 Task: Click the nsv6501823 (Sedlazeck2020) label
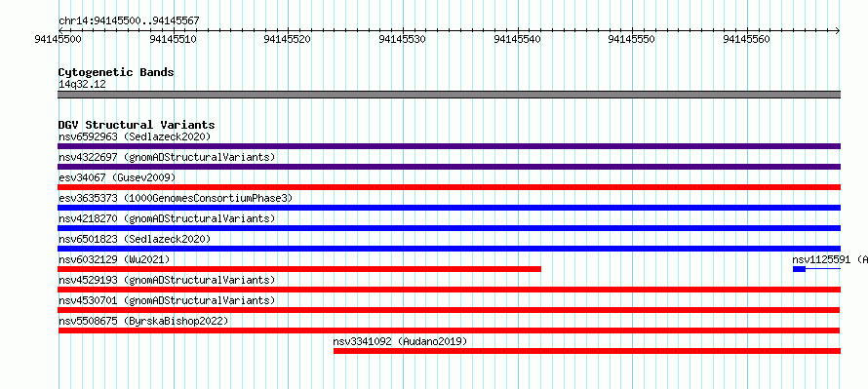135,239
